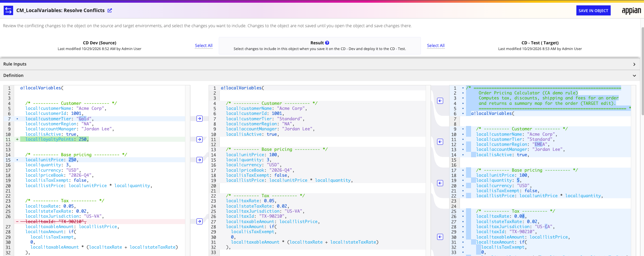Click CD - Test ( Target) heading
The height and width of the screenshot is (256, 644).
(x=540, y=43)
